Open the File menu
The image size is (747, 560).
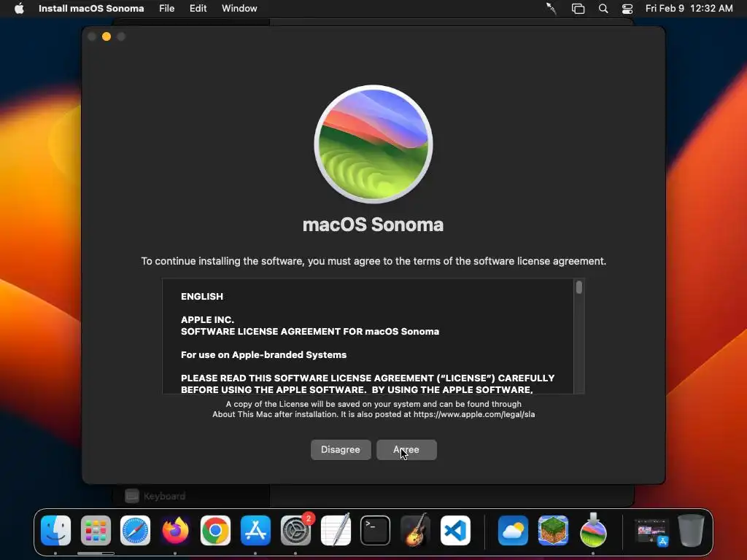(167, 8)
